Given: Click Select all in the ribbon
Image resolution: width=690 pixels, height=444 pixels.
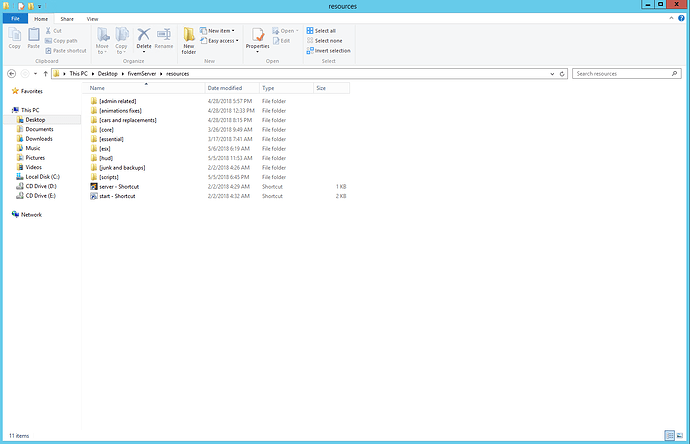Looking at the screenshot, I should point(321,31).
